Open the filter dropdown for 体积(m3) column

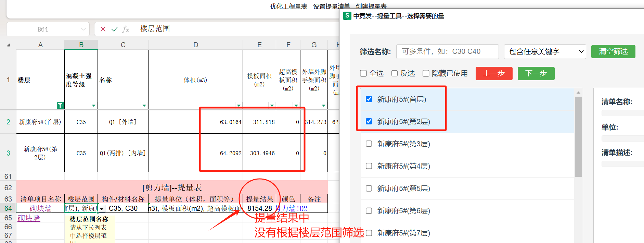(x=239, y=106)
